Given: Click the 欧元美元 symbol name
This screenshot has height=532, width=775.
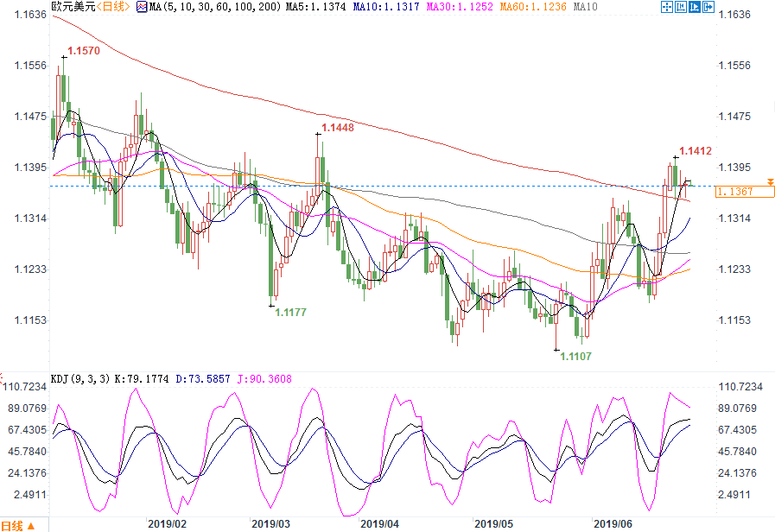Looking at the screenshot, I should pyautogui.click(x=71, y=7).
